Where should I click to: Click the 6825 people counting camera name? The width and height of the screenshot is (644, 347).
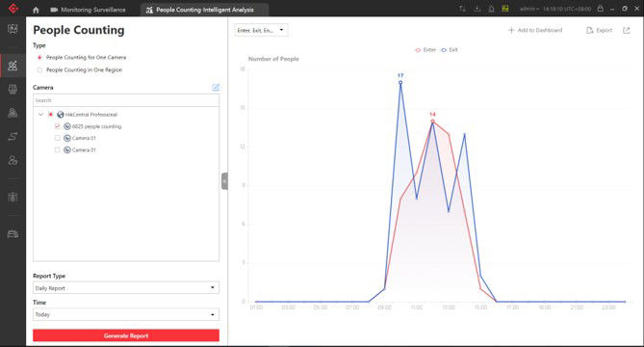pyautogui.click(x=96, y=126)
